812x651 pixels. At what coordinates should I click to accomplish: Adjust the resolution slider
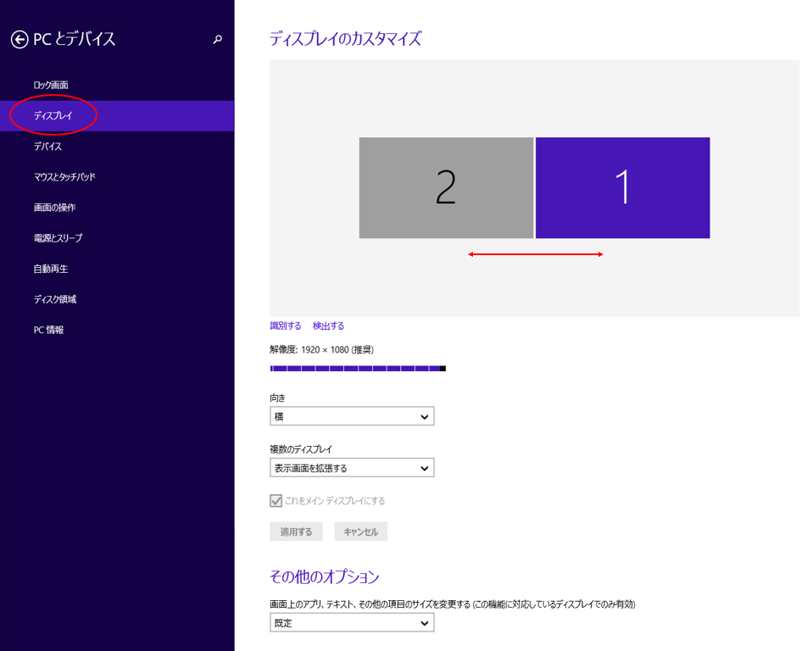[x=358, y=368]
